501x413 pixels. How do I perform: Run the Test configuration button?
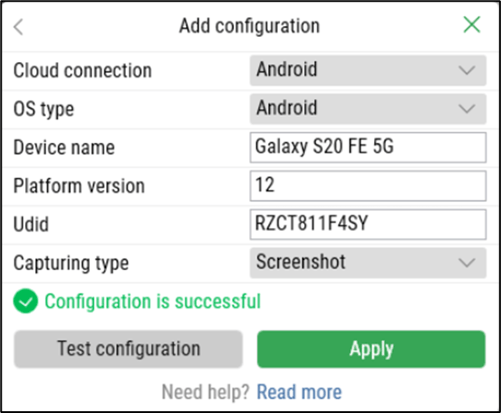click(x=128, y=349)
